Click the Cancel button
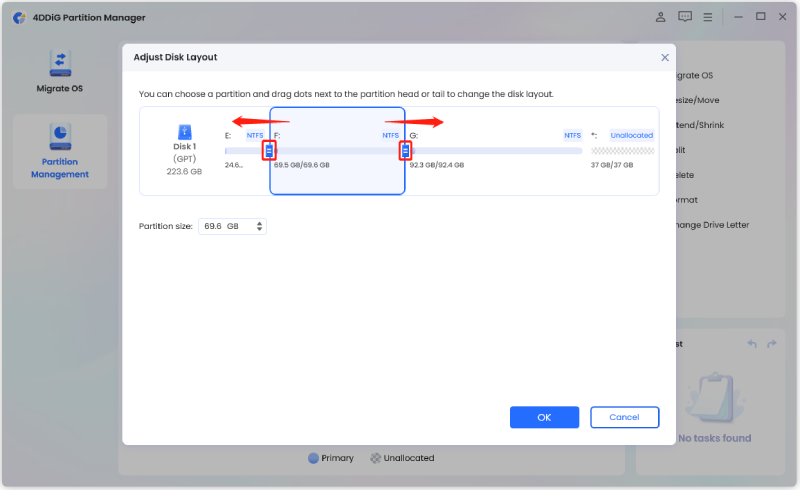This screenshot has height=490, width=800. coord(624,418)
